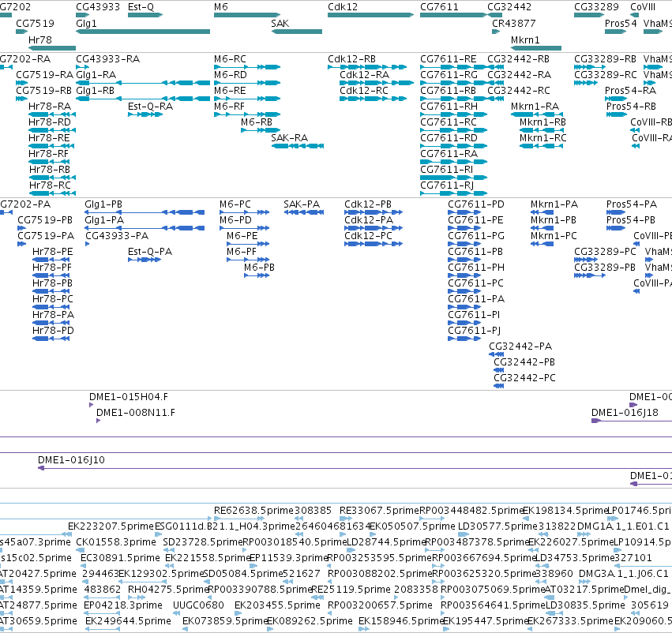Open the CG33289-PC protein label
This screenshot has width=672, height=633.
coord(605,252)
